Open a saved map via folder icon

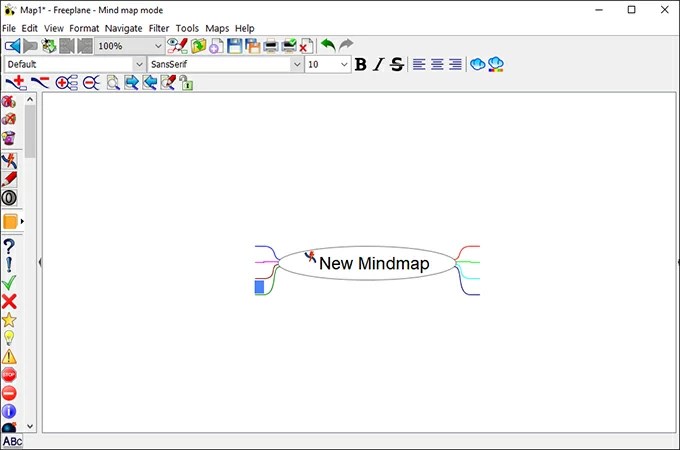(x=198, y=46)
